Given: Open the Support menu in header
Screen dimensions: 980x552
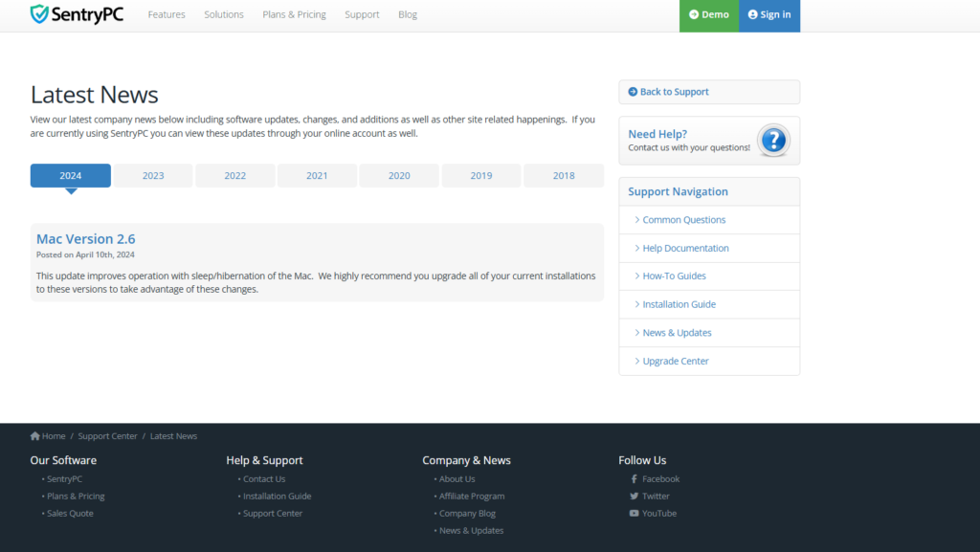Looking at the screenshot, I should point(362,14).
